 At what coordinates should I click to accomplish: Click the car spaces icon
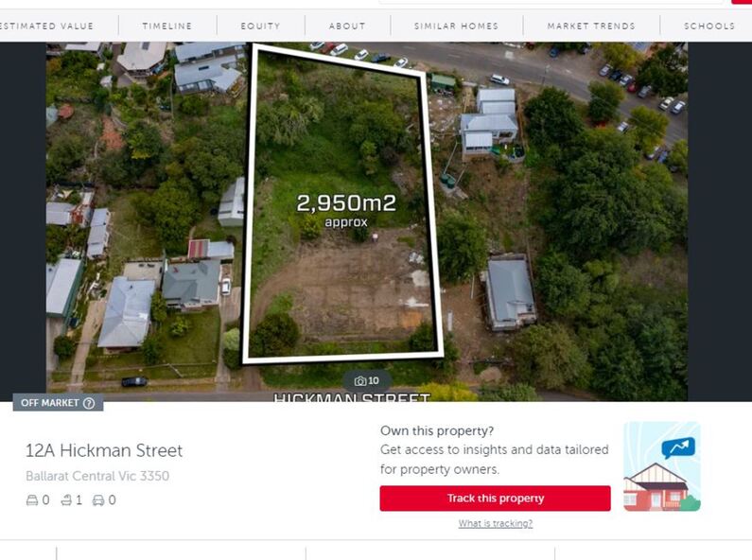click(x=98, y=500)
